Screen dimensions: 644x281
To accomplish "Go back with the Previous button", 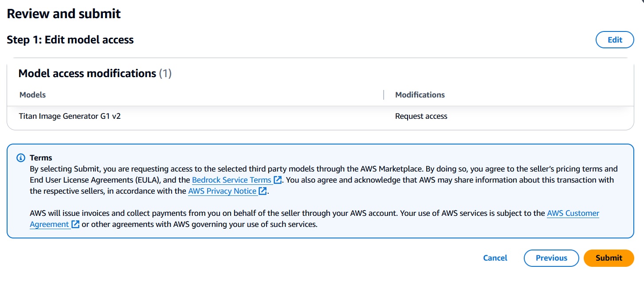I will (551, 258).
